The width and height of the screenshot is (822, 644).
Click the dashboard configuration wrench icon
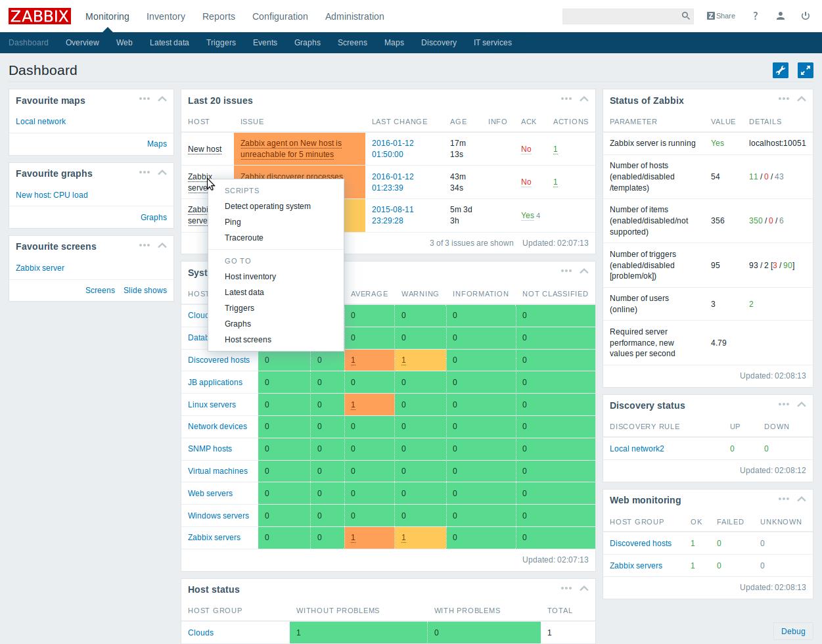pos(781,70)
